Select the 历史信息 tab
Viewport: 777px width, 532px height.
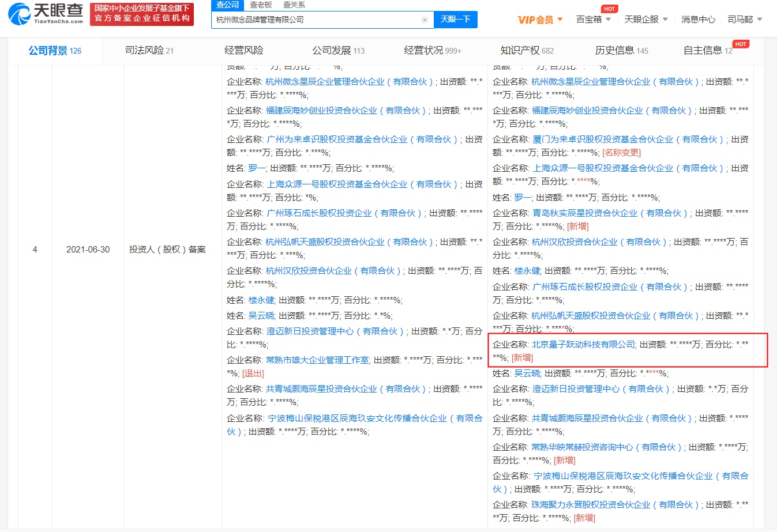pos(622,51)
